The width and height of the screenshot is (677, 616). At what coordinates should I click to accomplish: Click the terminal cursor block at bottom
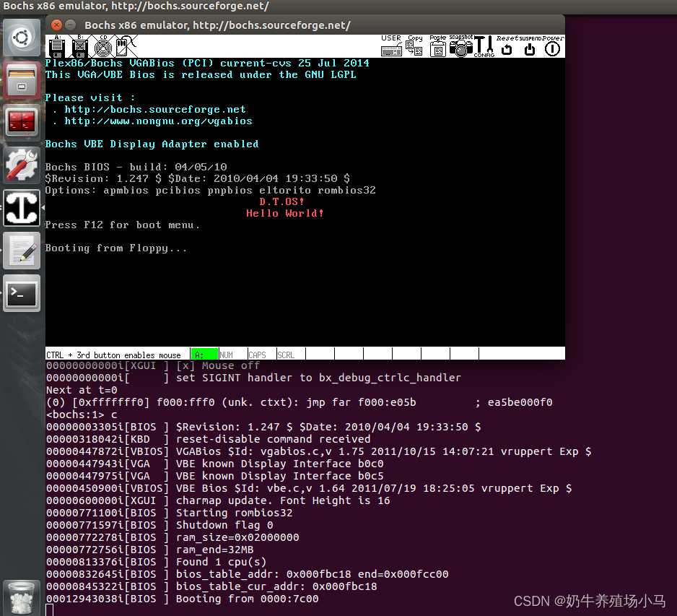coord(50,610)
